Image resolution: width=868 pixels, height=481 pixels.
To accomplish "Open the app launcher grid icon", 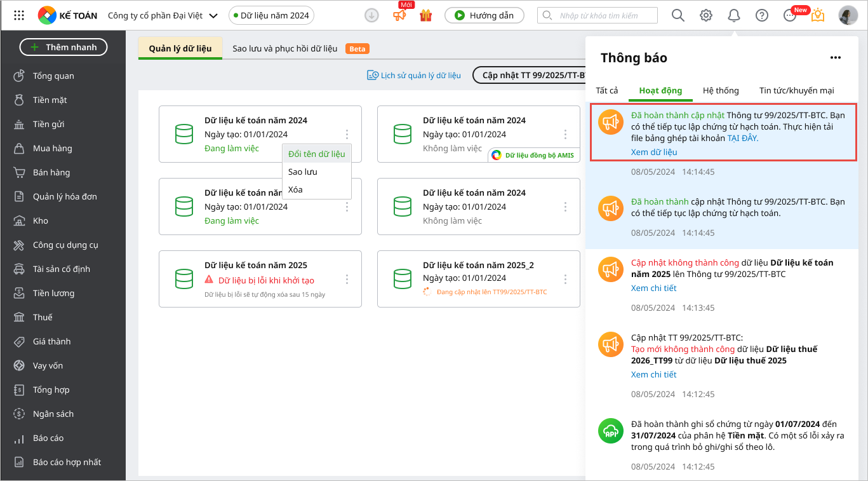I will tap(19, 15).
